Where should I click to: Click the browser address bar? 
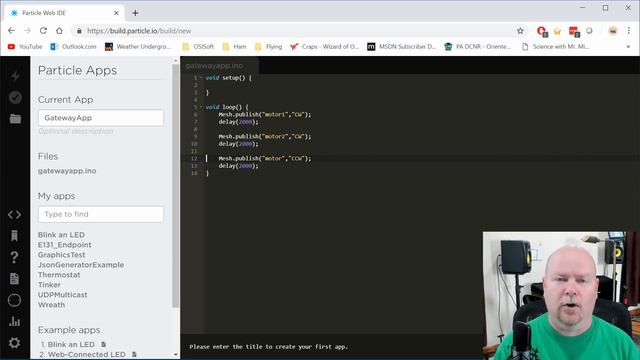coord(298,31)
